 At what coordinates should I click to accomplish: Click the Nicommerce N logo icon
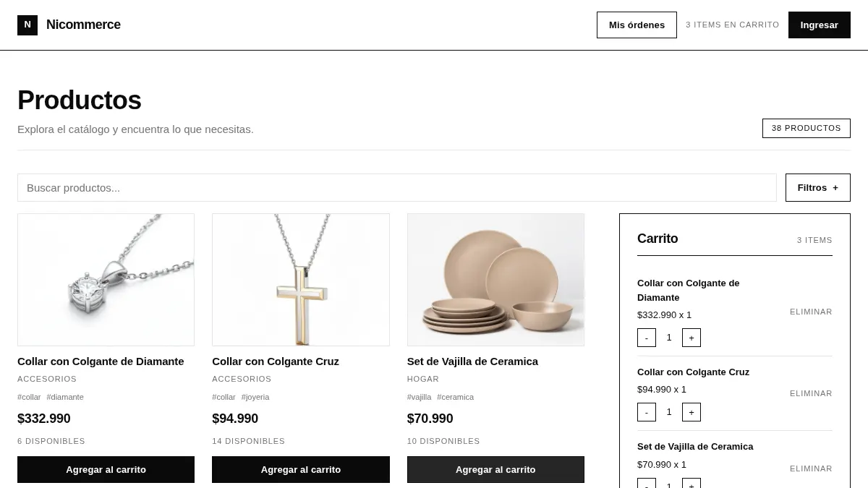point(27,25)
